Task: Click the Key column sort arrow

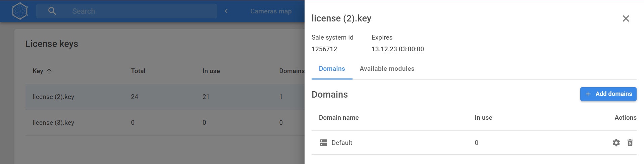Action: [49, 71]
